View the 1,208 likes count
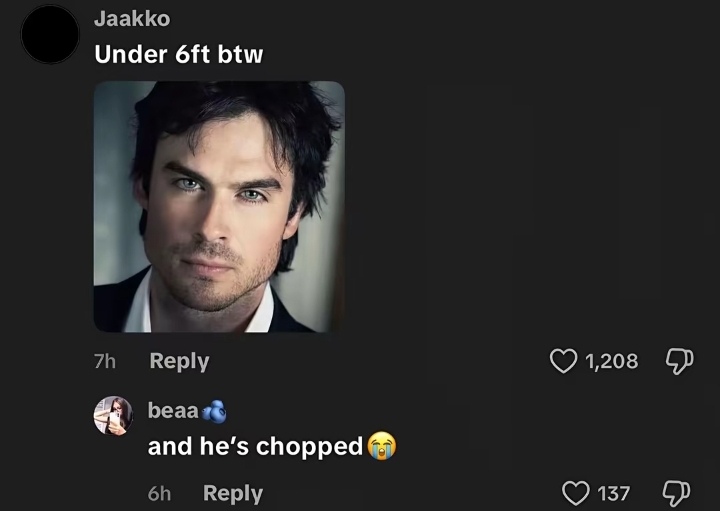 612,361
